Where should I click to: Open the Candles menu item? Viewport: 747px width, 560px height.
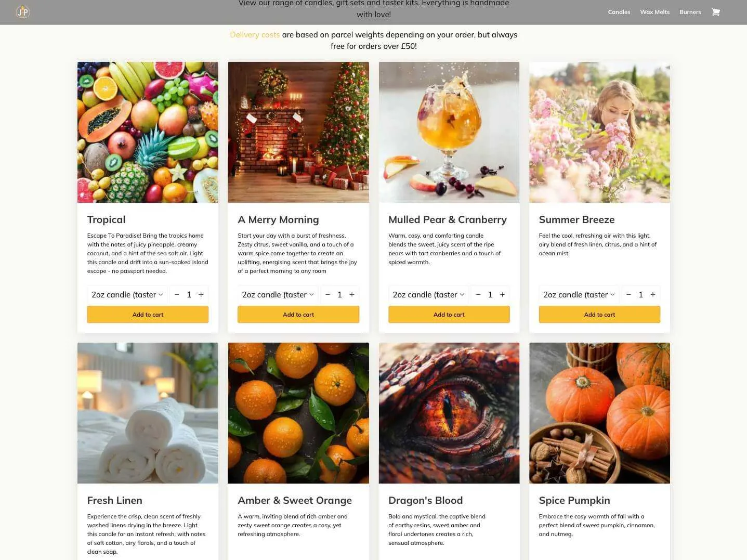[619, 12]
